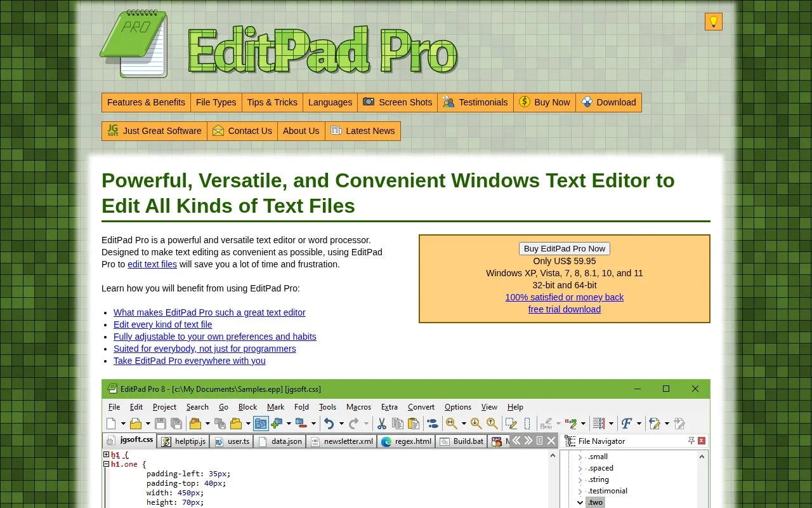
Task: Click the scissors Cut icon
Action: (382, 424)
